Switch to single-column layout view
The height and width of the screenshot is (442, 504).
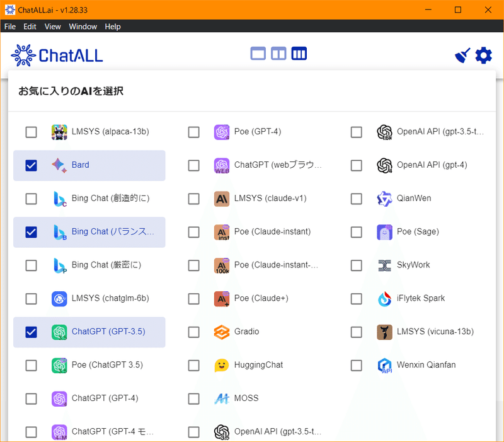(258, 54)
